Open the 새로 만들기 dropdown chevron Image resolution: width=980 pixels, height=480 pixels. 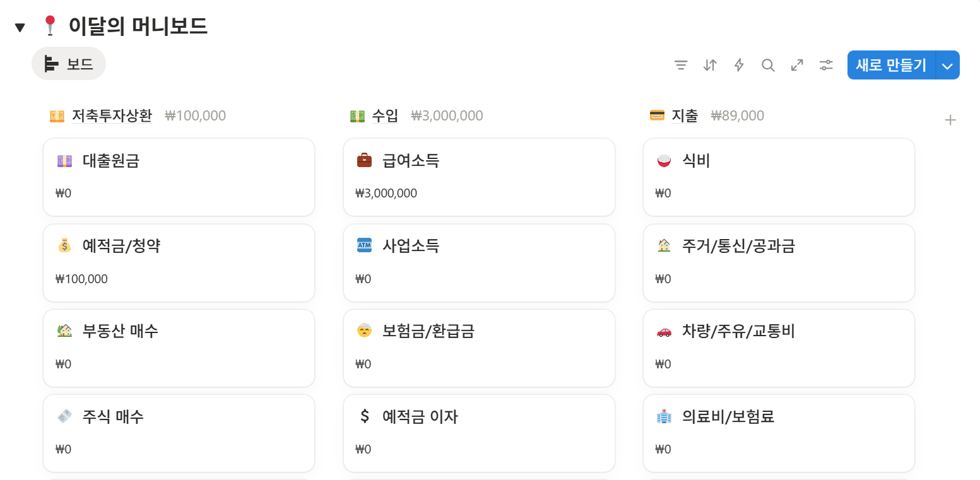coord(947,65)
